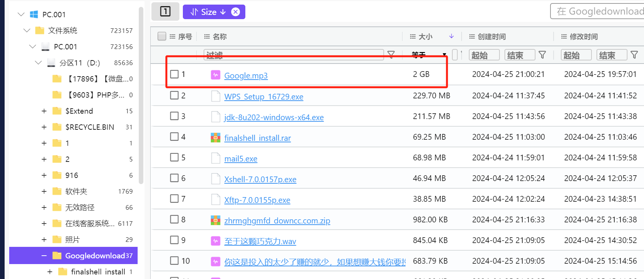The width and height of the screenshot is (644, 279).
Task: Expand the $Extend folder
Action: click(x=44, y=111)
